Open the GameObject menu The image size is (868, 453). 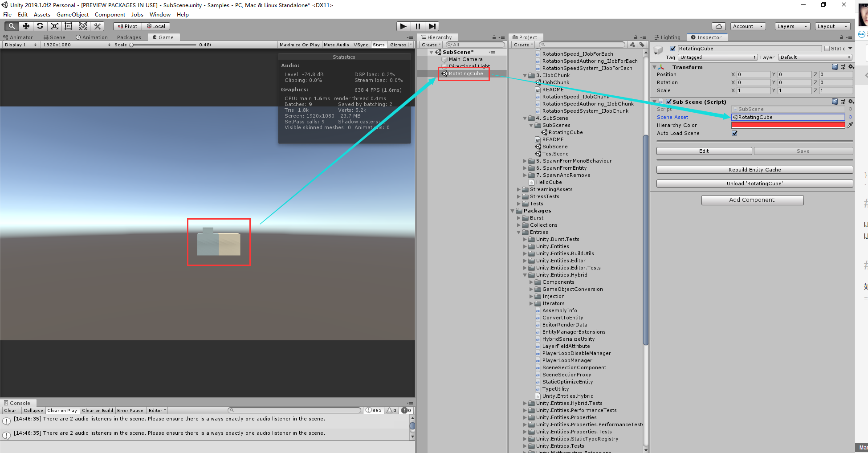point(72,15)
